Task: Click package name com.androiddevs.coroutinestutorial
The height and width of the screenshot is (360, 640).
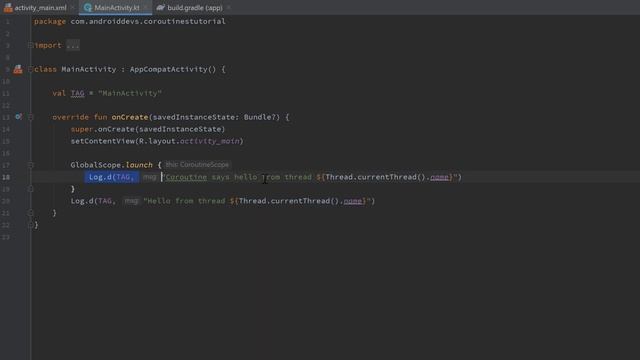Action: [x=148, y=21]
